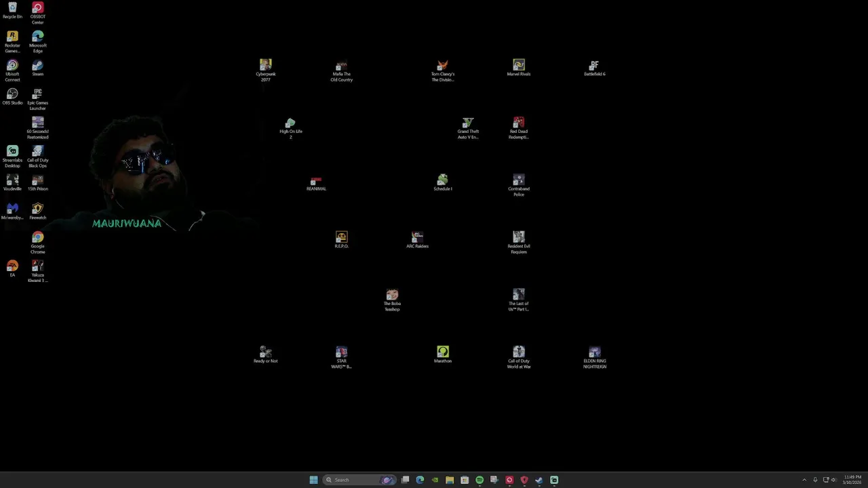The height and width of the screenshot is (488, 868).
Task: Open Microsoft Store from the taskbar
Action: tap(465, 480)
